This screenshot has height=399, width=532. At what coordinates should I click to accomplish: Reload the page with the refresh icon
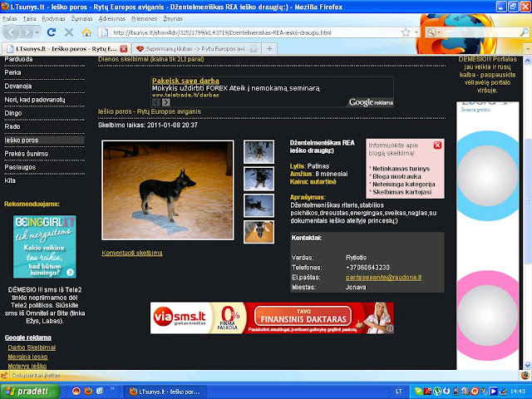point(52,32)
